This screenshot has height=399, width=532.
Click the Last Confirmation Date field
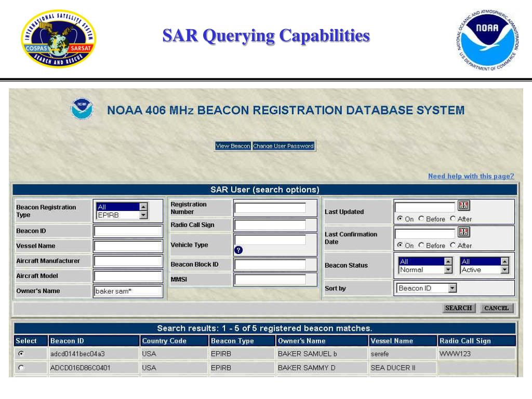[x=425, y=233]
